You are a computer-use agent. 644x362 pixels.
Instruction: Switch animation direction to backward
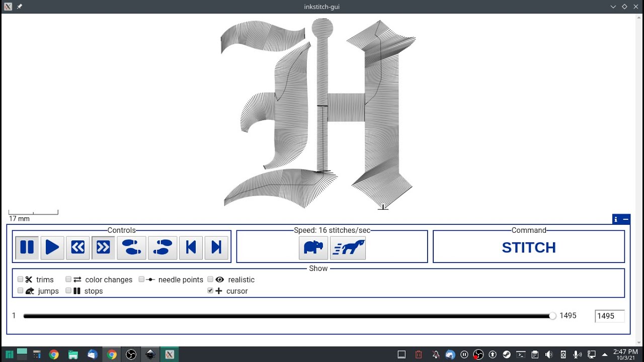78,247
